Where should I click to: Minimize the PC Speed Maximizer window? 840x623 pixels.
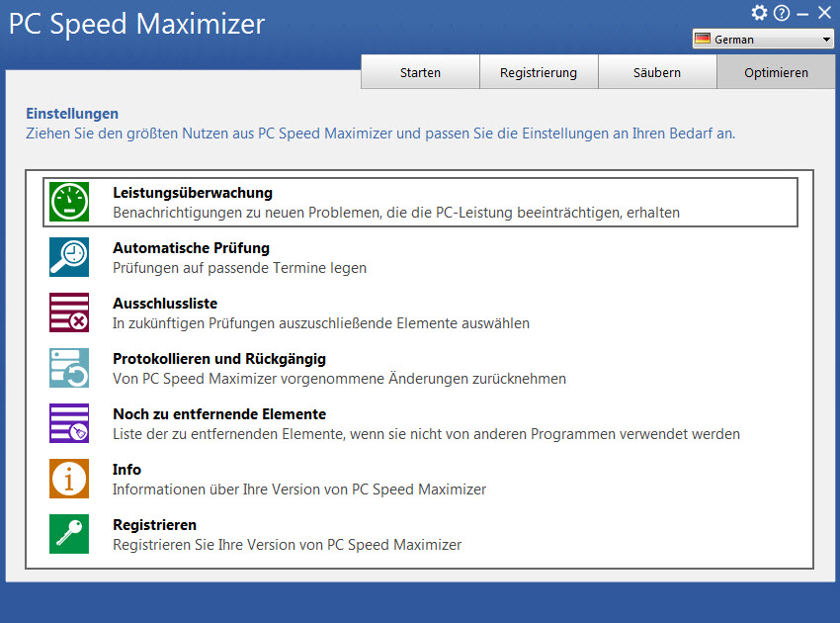coord(802,15)
